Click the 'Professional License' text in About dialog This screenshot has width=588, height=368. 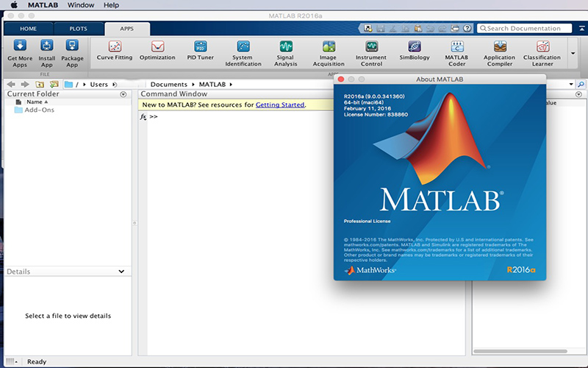pos(367,222)
